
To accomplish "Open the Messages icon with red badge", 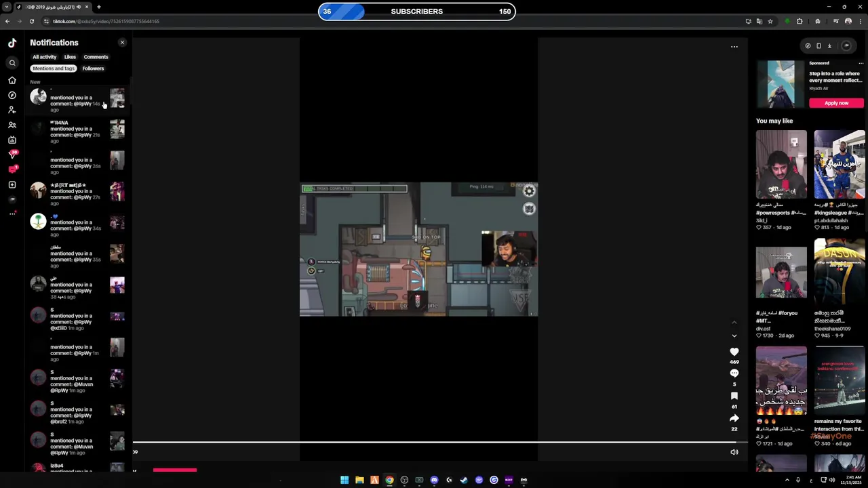I will click(12, 169).
